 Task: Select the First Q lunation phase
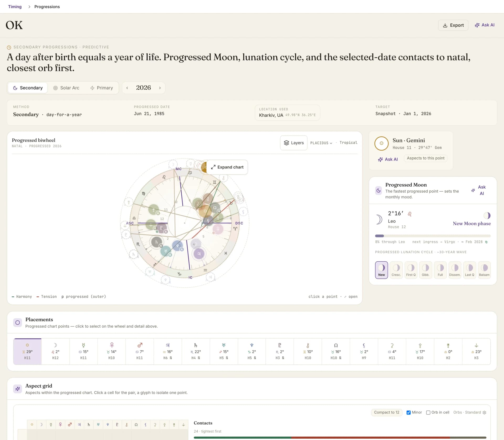click(411, 270)
